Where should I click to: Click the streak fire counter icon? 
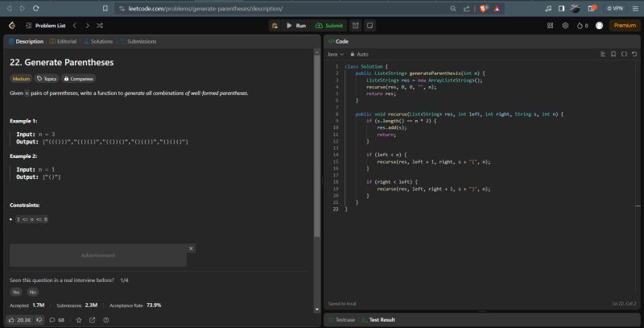click(582, 26)
